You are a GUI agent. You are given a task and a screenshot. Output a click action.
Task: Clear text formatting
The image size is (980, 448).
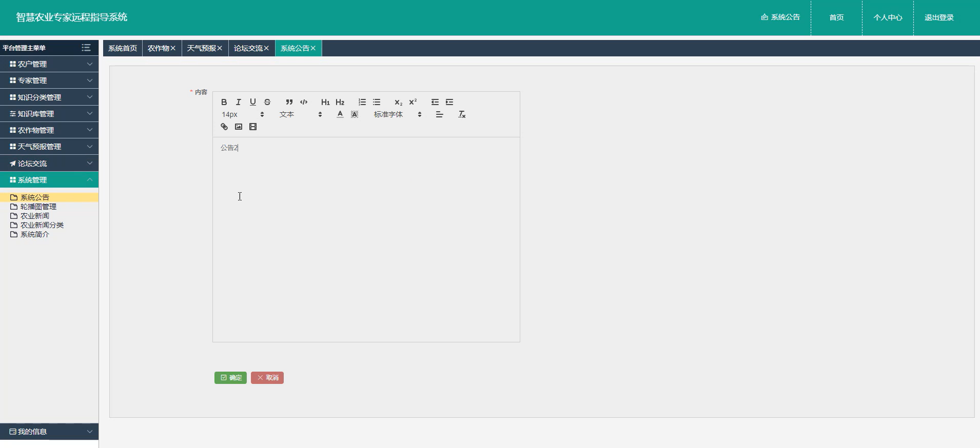462,114
